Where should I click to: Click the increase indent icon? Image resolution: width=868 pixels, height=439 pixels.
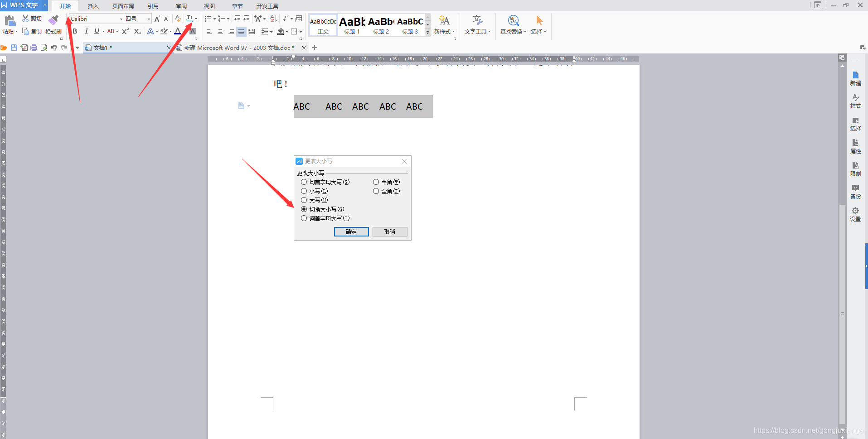pyautogui.click(x=247, y=19)
